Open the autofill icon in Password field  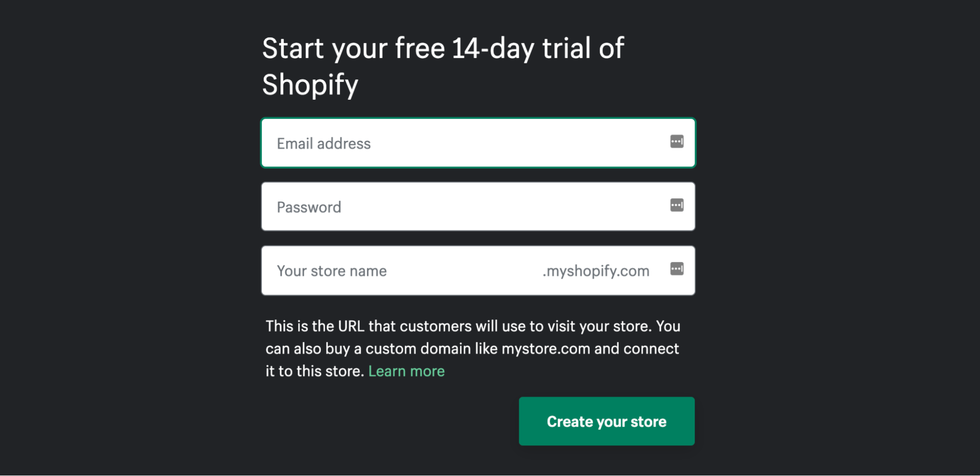pos(677,205)
